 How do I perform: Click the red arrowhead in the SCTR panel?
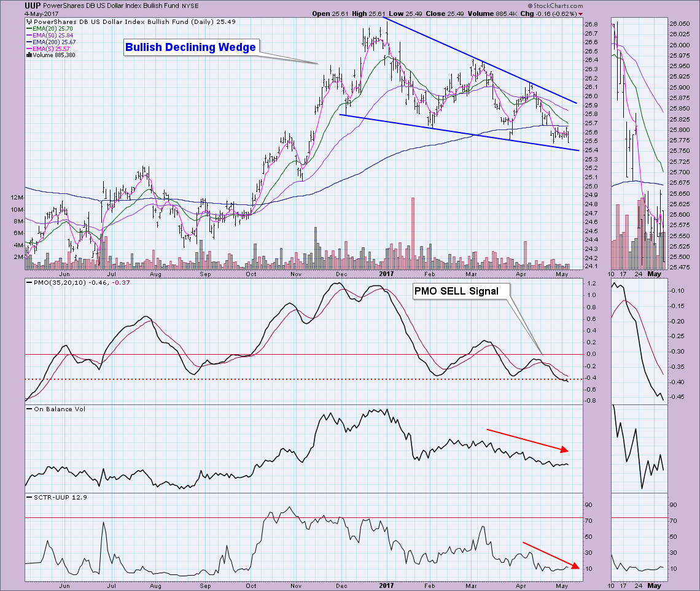574,565
